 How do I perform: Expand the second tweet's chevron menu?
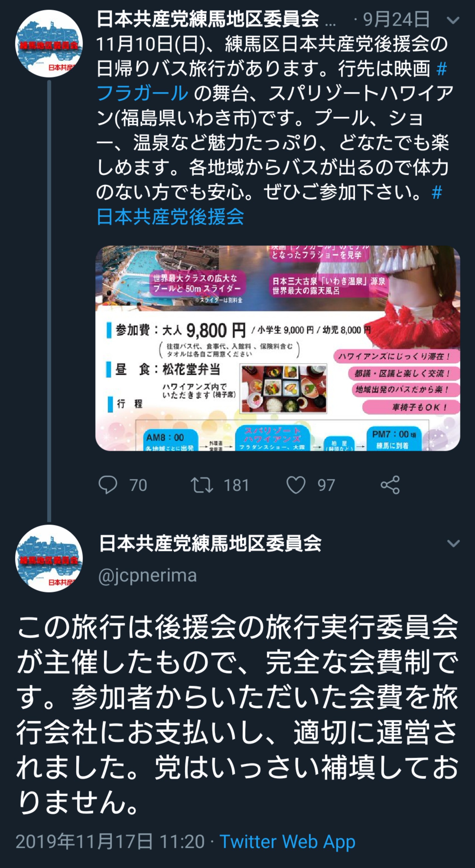[x=453, y=543]
